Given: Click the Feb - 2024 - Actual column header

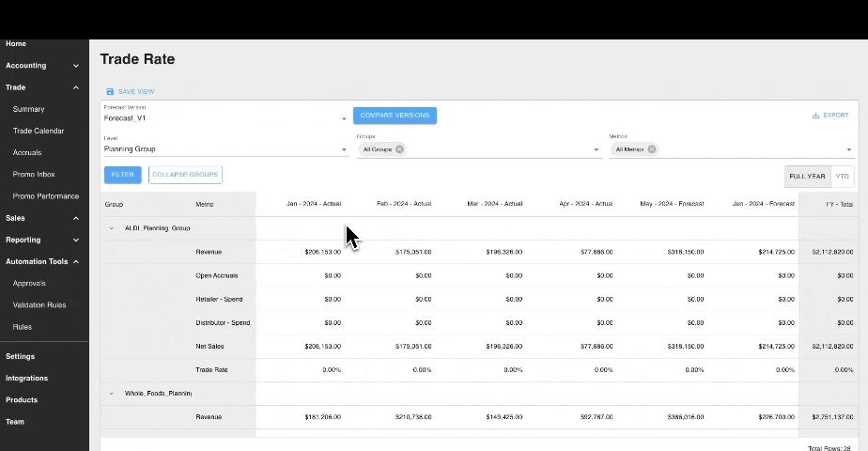Looking at the screenshot, I should click(404, 204).
